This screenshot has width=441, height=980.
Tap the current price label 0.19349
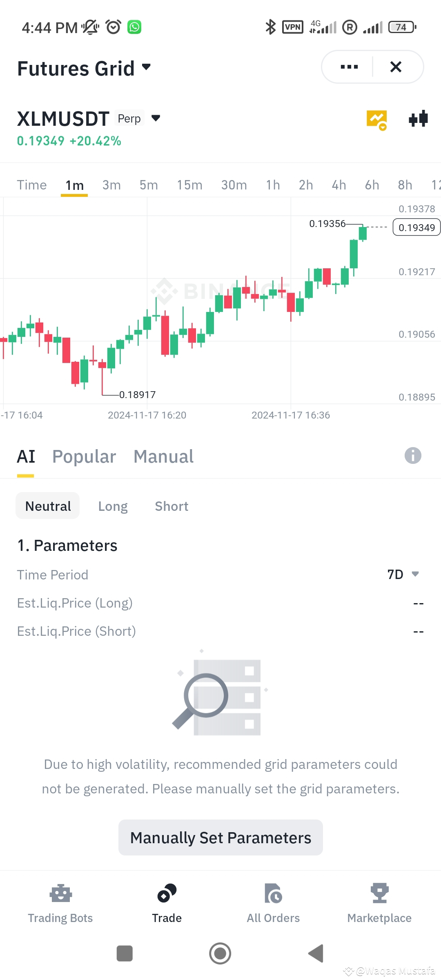[x=416, y=227]
